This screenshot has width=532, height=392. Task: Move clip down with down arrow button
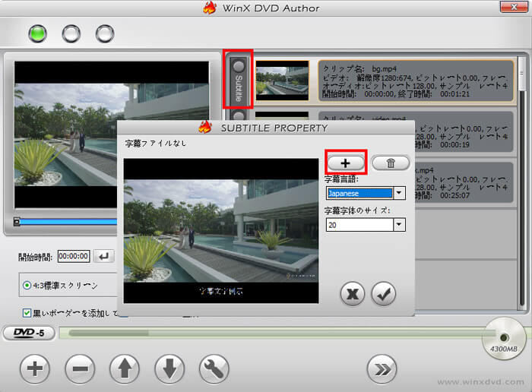(x=169, y=368)
